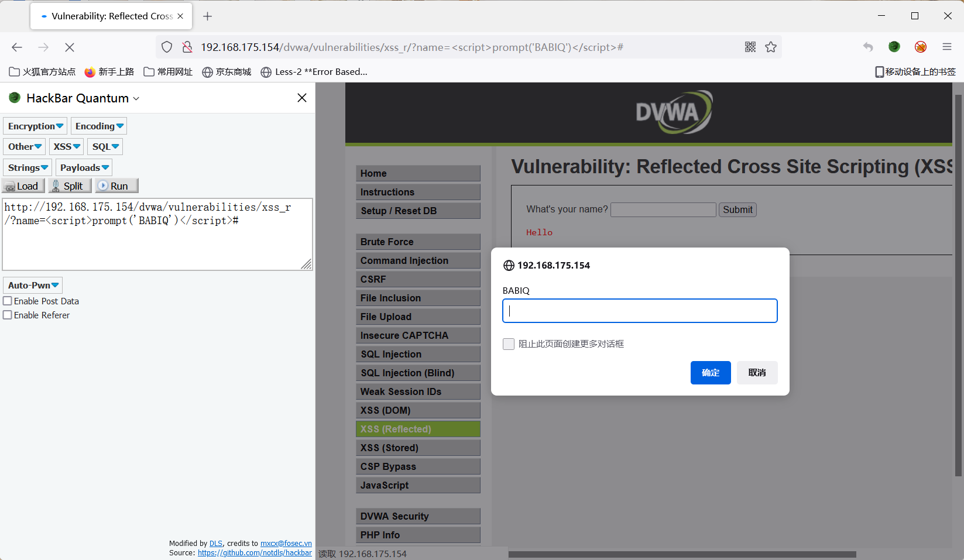964x560 pixels.
Task: Bookmark this page with the star icon
Action: click(771, 47)
